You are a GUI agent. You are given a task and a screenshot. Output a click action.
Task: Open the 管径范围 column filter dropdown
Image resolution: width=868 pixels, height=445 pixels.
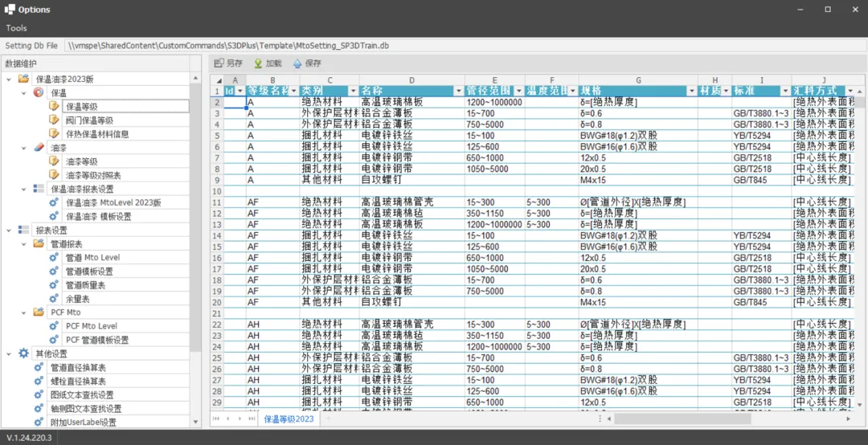(x=518, y=91)
